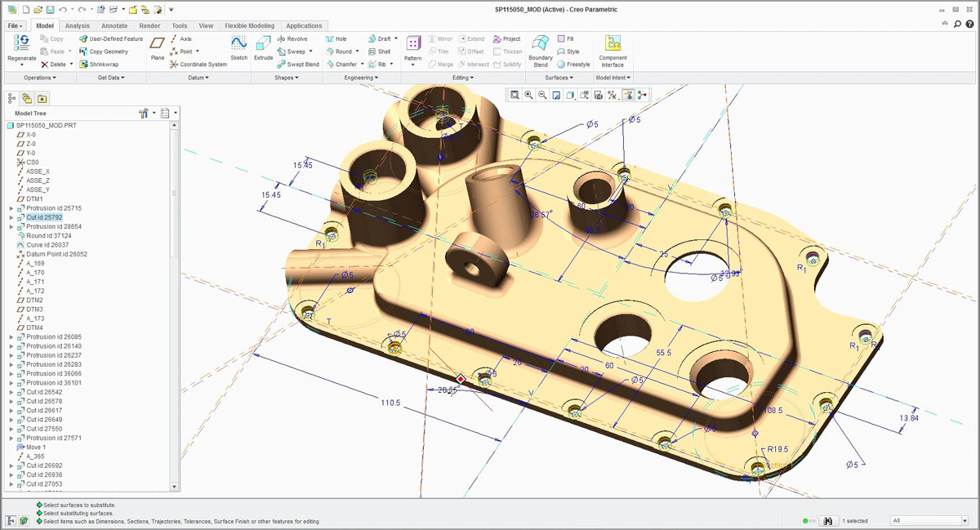Switch to the View tab
Image resolution: width=980 pixels, height=530 pixels.
tap(206, 25)
